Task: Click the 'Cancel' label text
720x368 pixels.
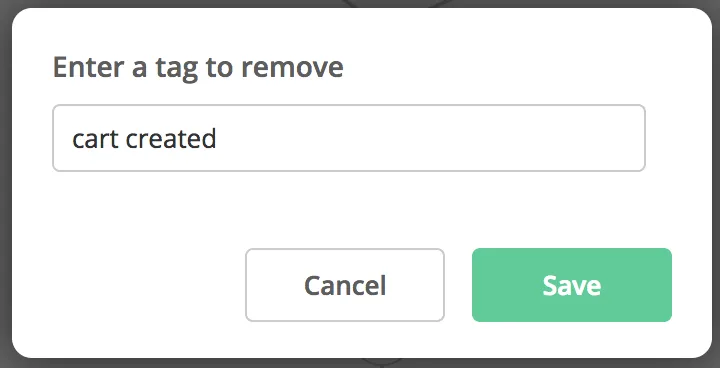Action: 345,285
